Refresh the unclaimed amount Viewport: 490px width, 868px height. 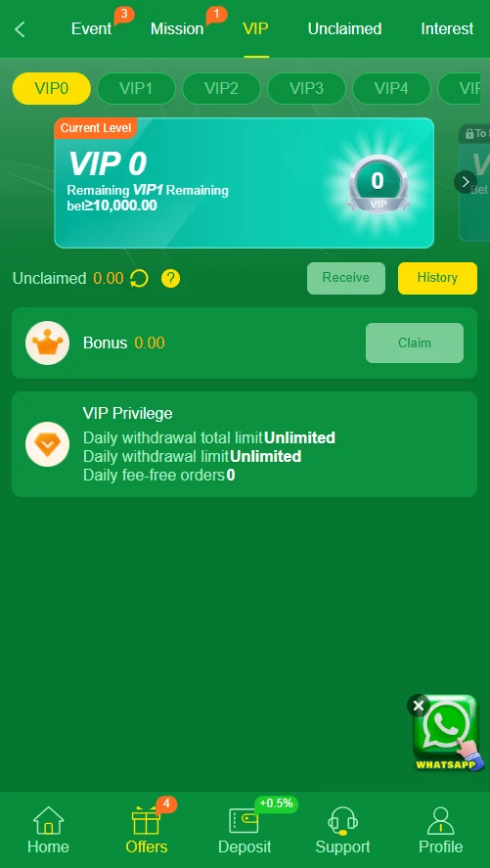click(x=139, y=278)
